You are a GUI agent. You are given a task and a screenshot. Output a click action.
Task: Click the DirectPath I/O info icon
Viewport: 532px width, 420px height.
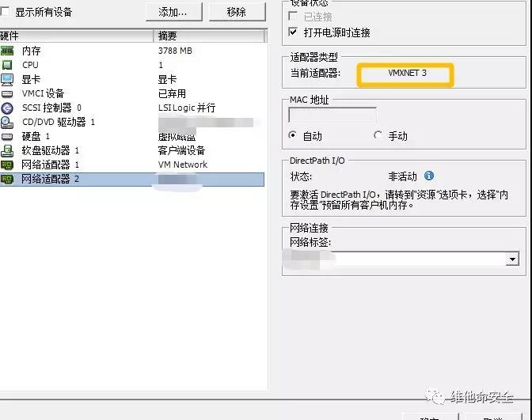429,176
